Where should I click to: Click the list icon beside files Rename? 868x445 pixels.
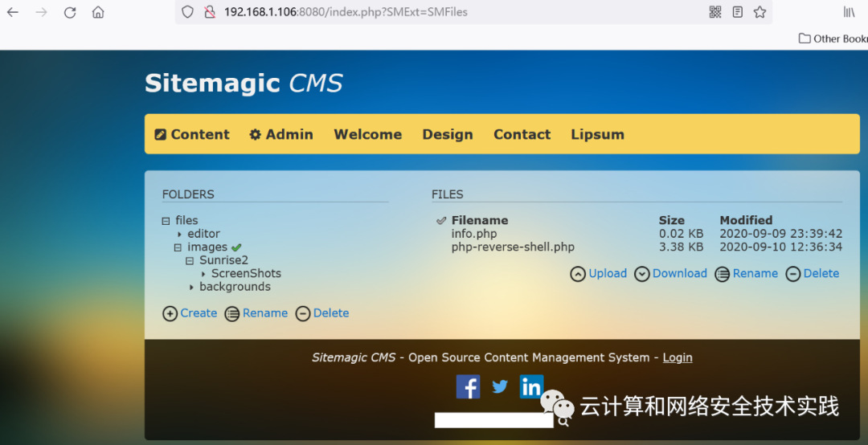coord(723,274)
